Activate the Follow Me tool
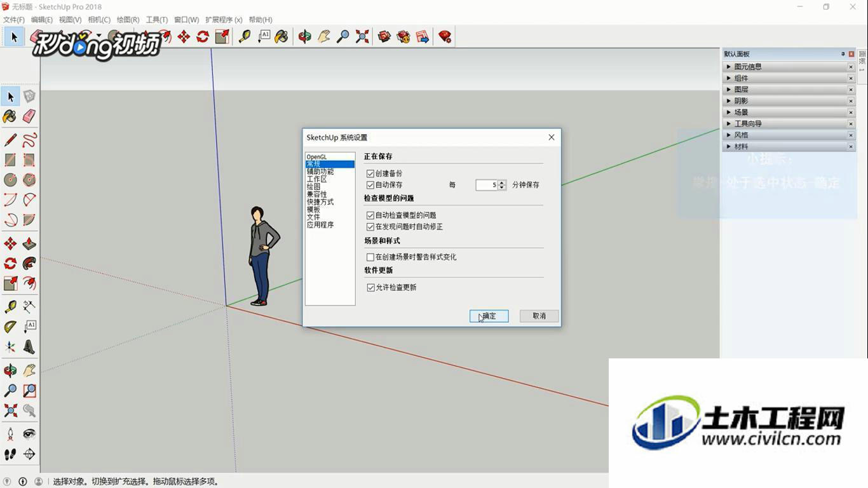The width and height of the screenshot is (868, 488). (x=29, y=263)
